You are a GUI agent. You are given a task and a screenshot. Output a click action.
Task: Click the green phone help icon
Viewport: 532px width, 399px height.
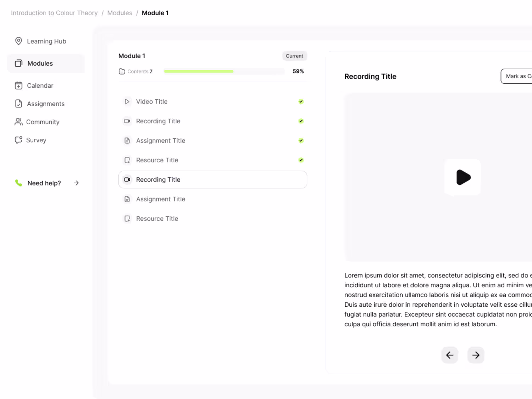click(x=18, y=183)
